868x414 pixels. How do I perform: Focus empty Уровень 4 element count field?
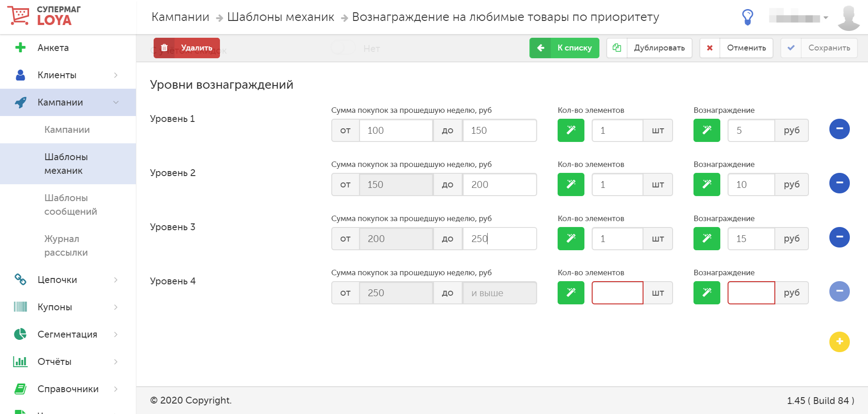(617, 293)
